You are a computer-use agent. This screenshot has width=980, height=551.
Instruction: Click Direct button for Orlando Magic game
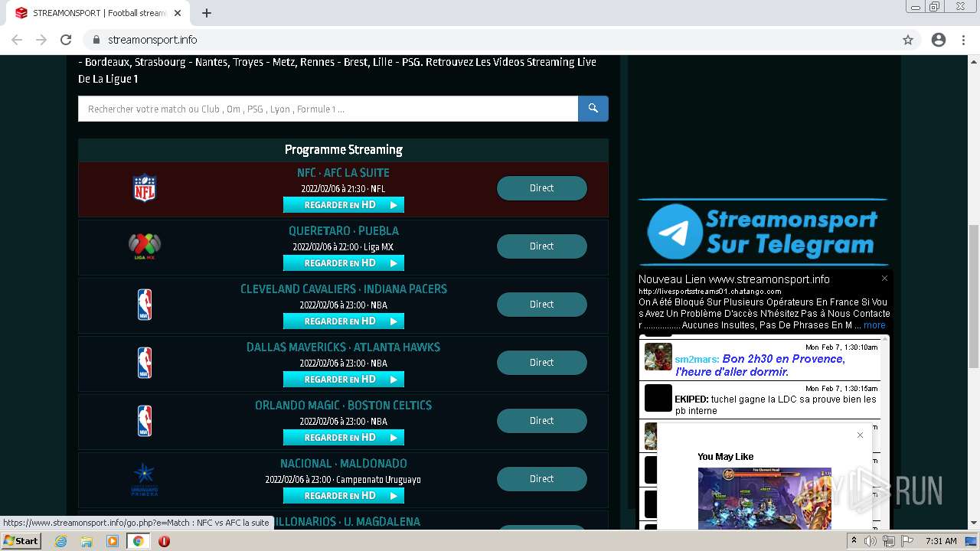tap(542, 421)
